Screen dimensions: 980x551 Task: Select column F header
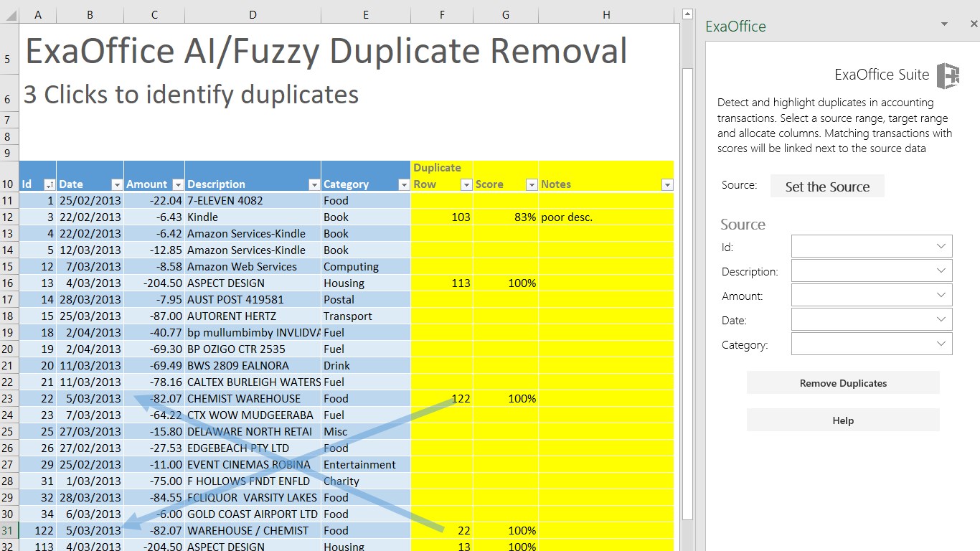click(442, 15)
